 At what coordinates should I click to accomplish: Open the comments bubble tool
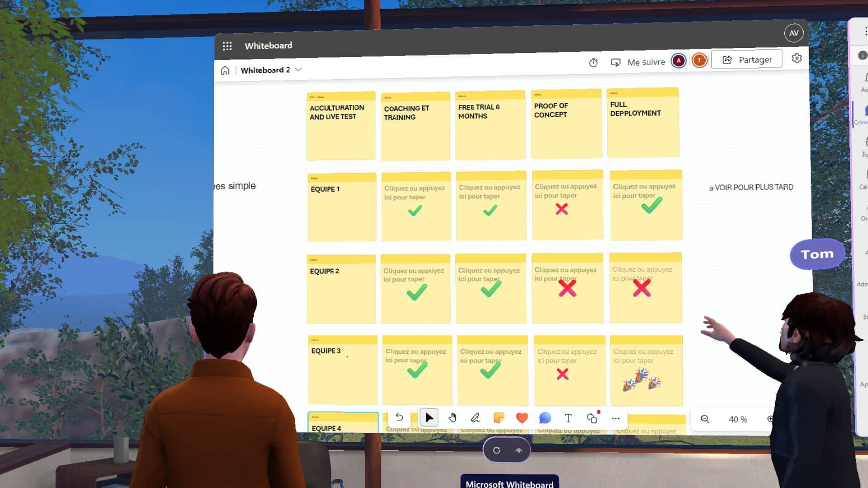[545, 418]
